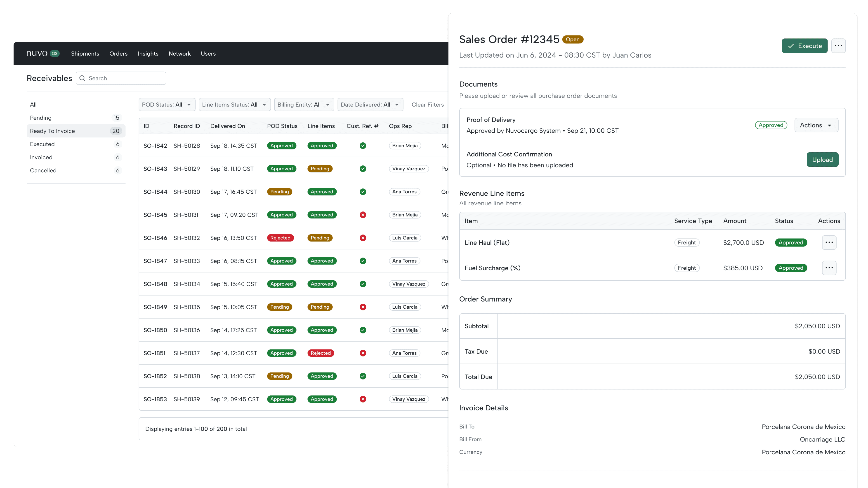Expand the Line Items Status filter dropdown

235,104
